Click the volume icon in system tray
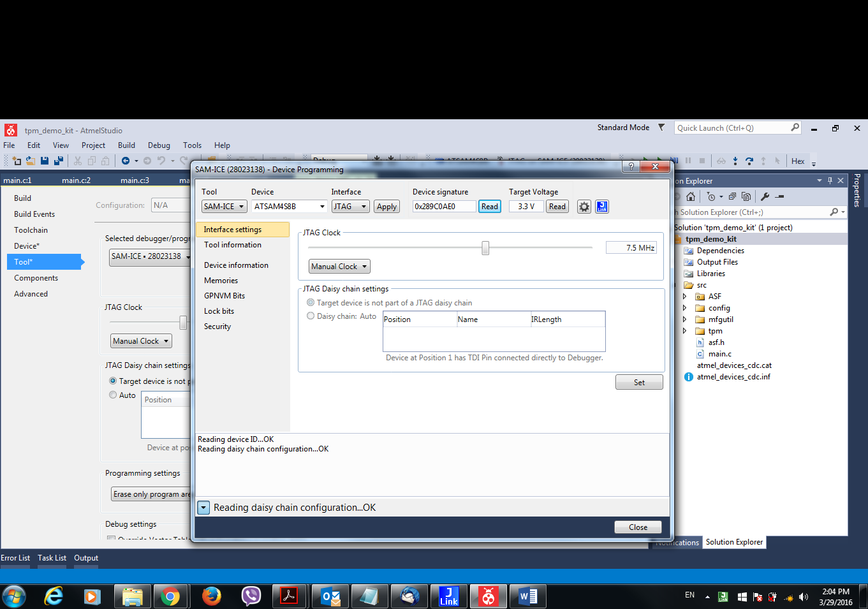Image resolution: width=868 pixels, height=609 pixels. pyautogui.click(x=804, y=597)
